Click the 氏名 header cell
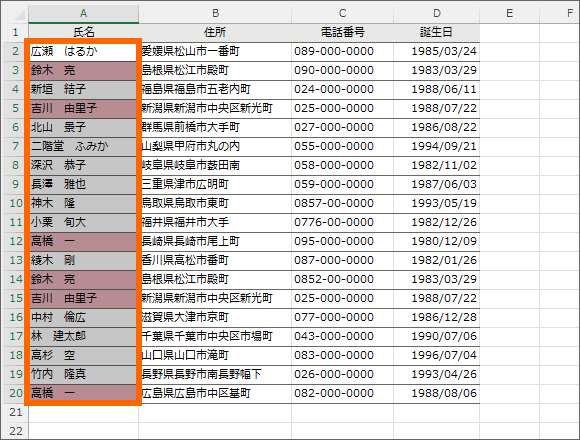The width and height of the screenshot is (580, 440). [x=84, y=32]
